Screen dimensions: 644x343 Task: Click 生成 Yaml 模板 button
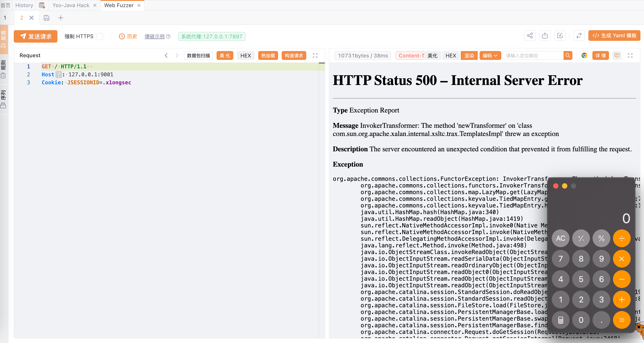(x=614, y=35)
